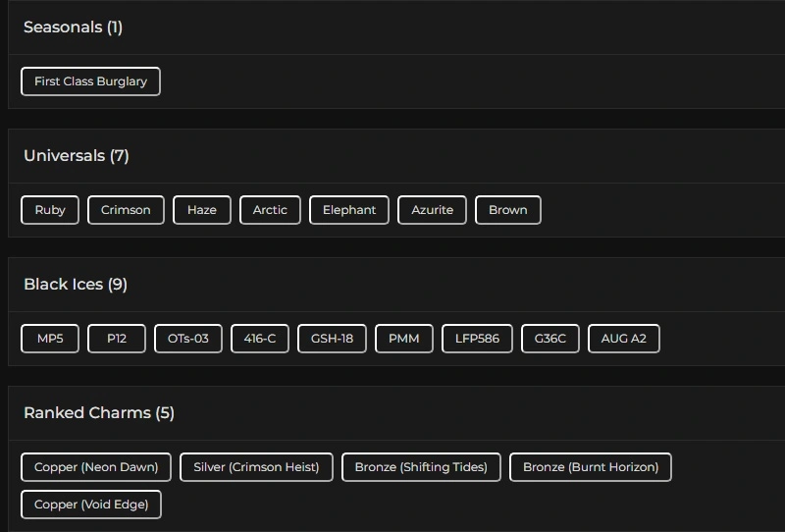Click the First Class Burglary tag

click(x=90, y=81)
